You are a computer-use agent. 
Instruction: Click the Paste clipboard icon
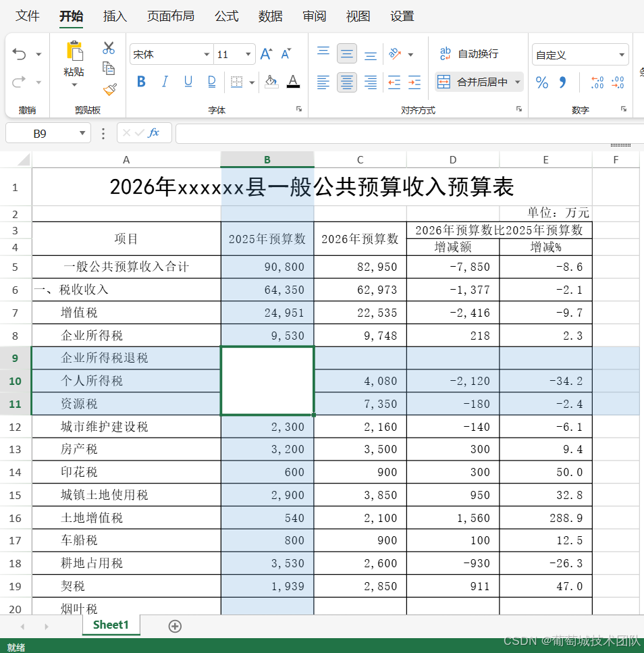point(74,51)
